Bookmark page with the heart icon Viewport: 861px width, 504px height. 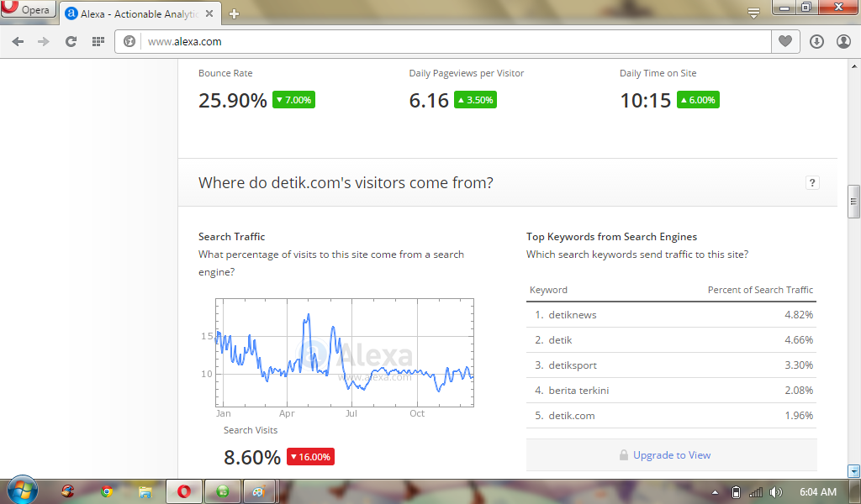785,41
